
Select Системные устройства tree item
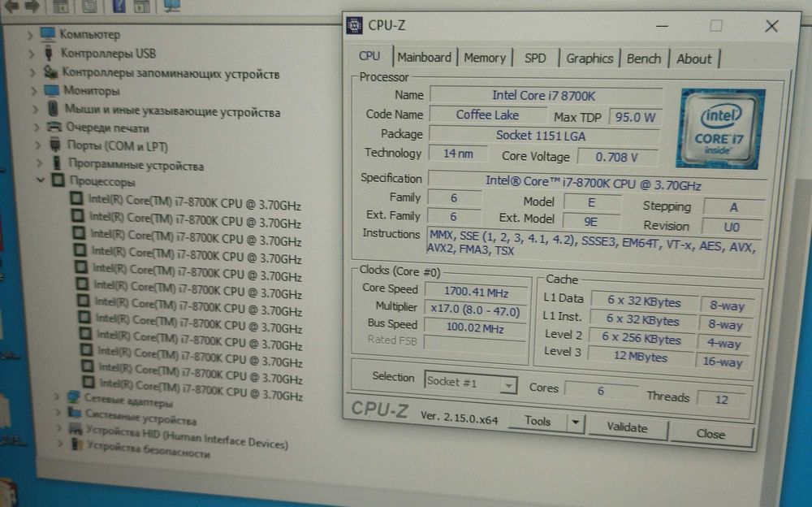[x=140, y=417]
